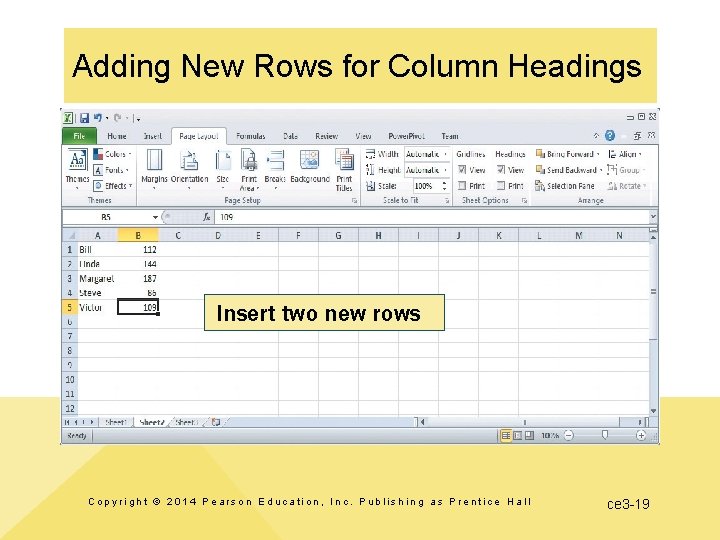Screen dimensions: 720x540
Task: Switch to the Data tab
Action: 290,136
